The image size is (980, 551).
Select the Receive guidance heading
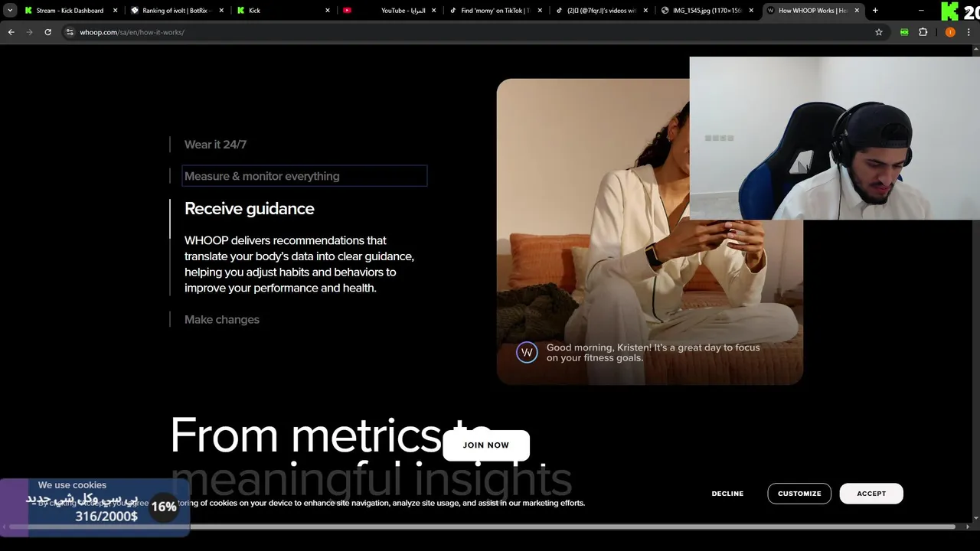[x=250, y=209]
